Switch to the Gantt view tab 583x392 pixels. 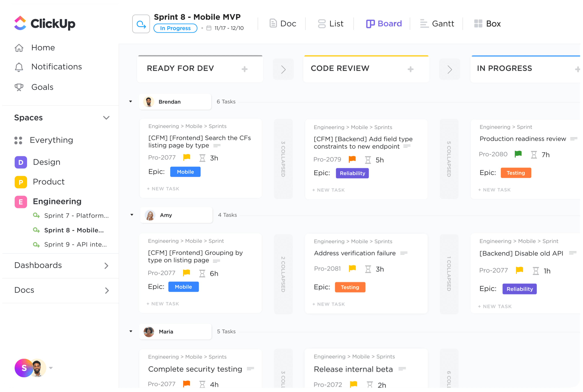(x=437, y=24)
